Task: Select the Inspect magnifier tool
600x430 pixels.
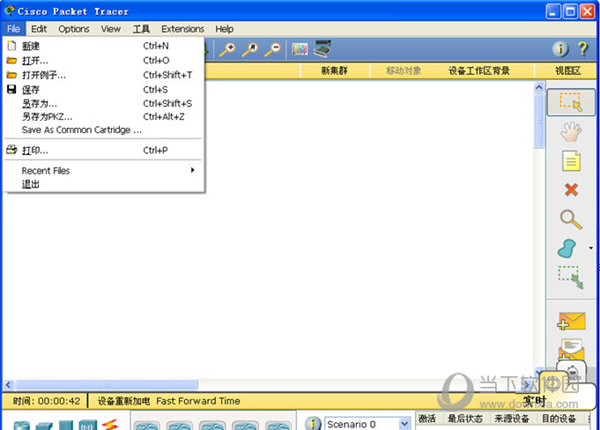Action: (x=571, y=220)
